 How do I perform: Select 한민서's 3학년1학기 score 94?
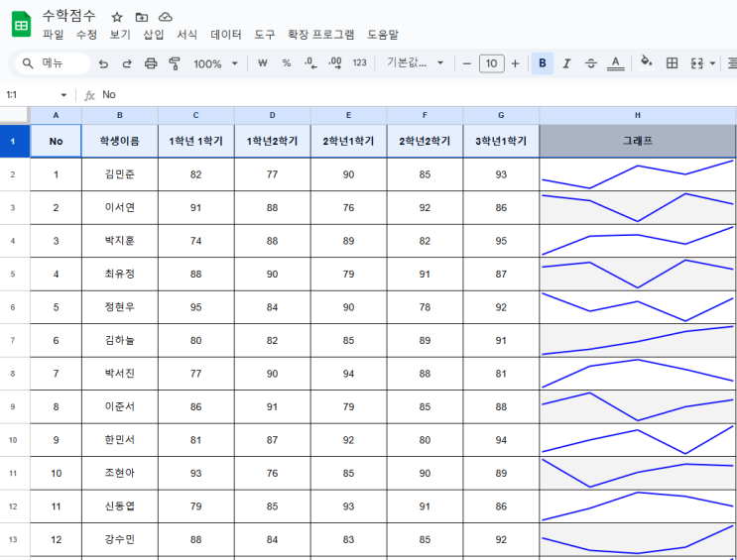501,440
